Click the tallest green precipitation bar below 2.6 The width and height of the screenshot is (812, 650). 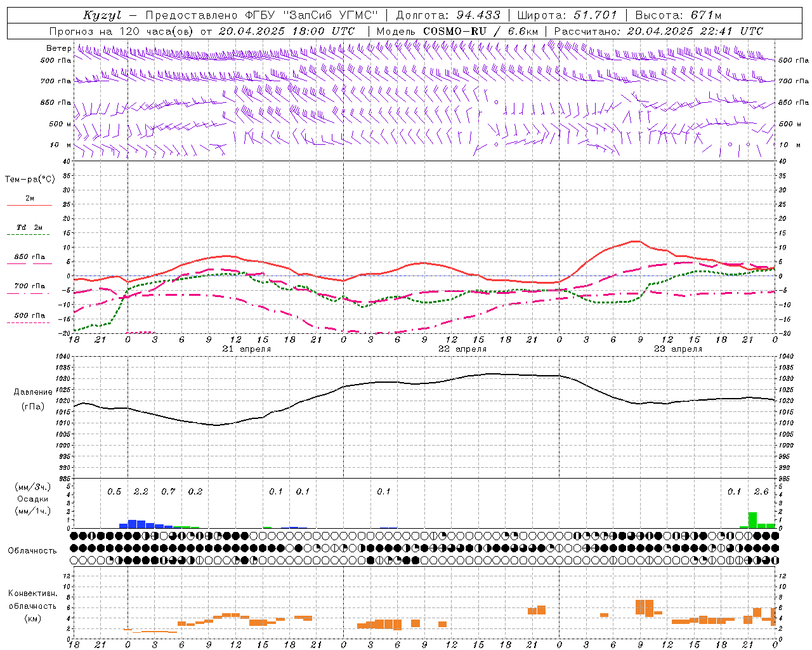[x=752, y=520]
